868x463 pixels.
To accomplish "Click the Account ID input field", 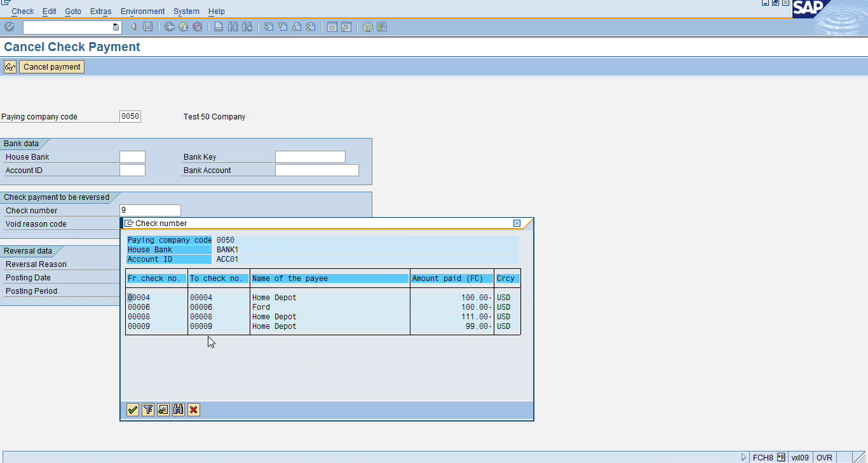I will pyautogui.click(x=133, y=171).
